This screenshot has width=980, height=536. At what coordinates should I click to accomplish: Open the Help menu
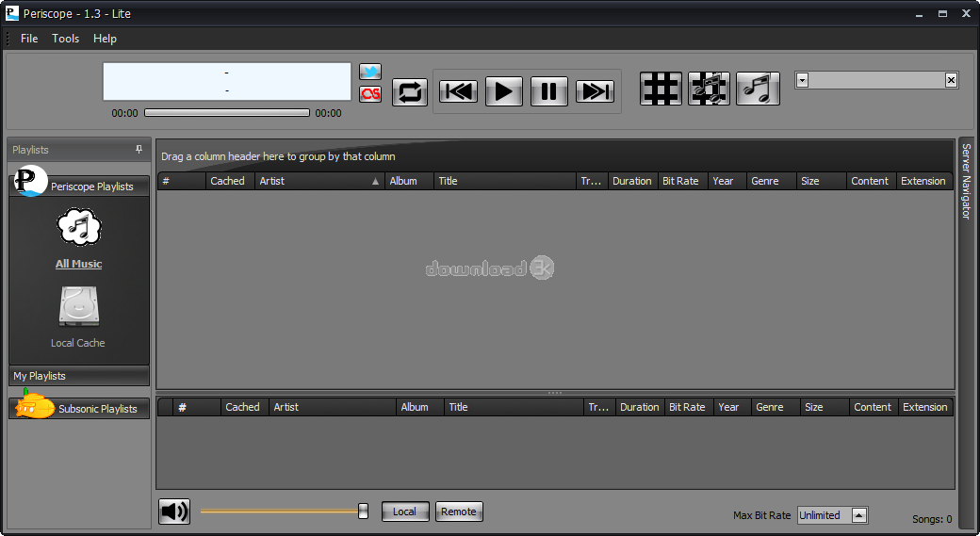click(105, 39)
